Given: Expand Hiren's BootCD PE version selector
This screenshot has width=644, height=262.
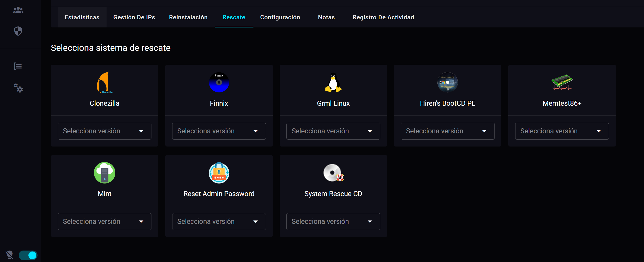Looking at the screenshot, I should pos(447,131).
